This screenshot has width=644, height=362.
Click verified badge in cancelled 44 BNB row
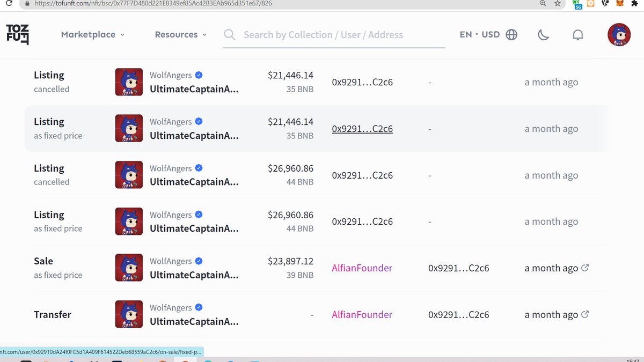[199, 168]
